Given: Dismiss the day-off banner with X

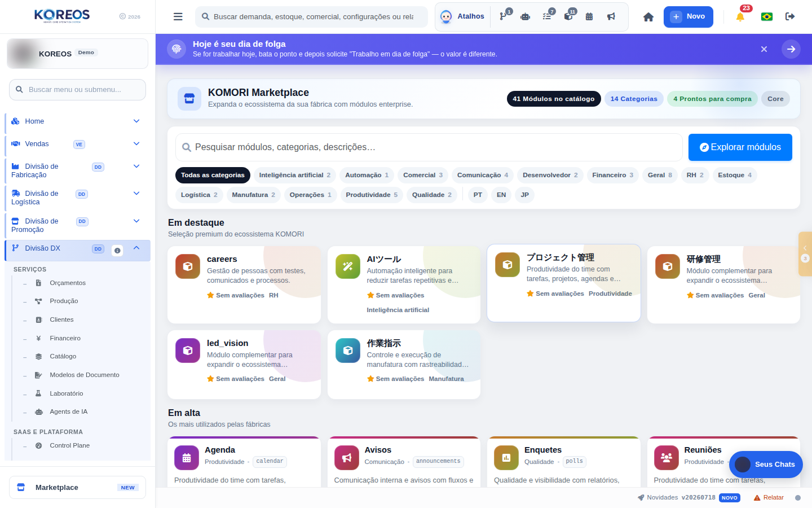Looking at the screenshot, I should pyautogui.click(x=764, y=49).
